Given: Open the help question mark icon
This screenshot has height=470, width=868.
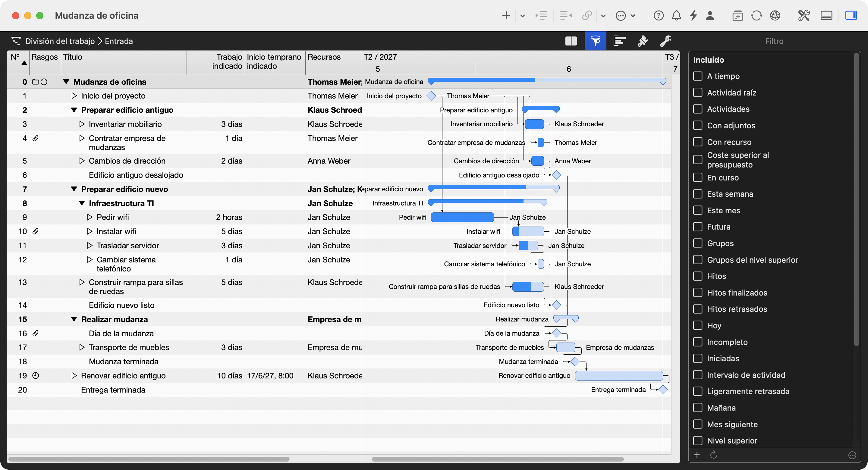Looking at the screenshot, I should pos(659,15).
